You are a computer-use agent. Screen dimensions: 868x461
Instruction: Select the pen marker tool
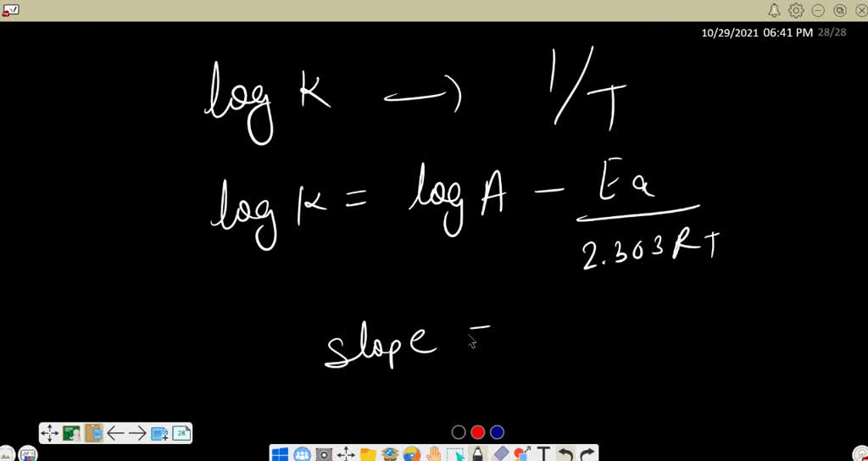click(x=477, y=454)
